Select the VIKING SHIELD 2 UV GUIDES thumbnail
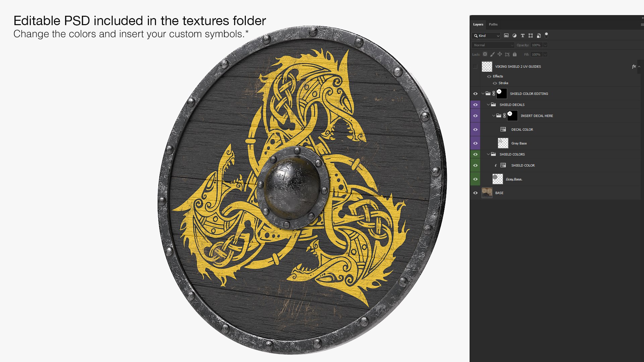Image resolution: width=644 pixels, height=362 pixels. [x=487, y=66]
